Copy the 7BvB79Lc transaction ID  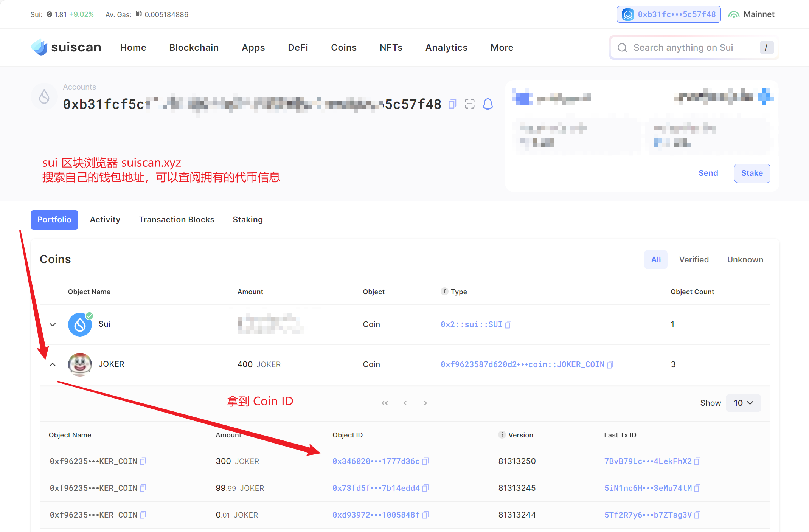pos(697,461)
